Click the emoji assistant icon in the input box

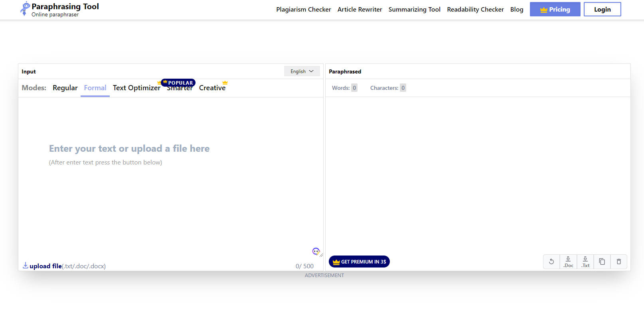tap(316, 251)
